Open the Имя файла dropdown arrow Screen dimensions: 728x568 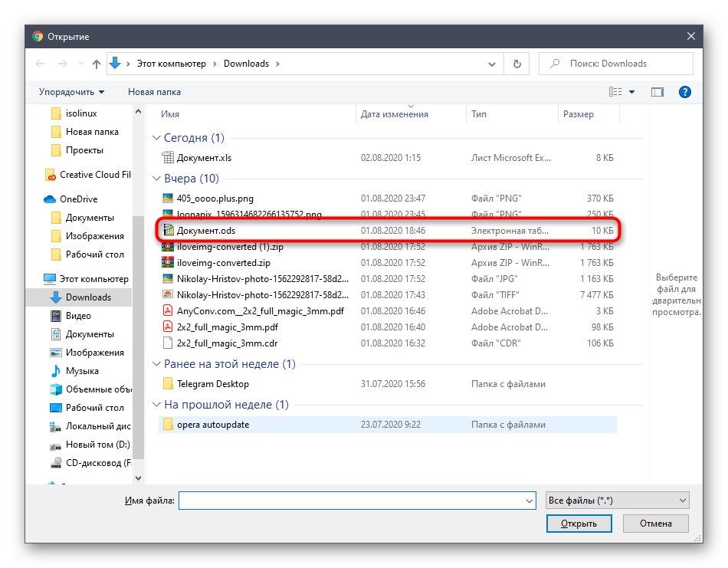click(530, 501)
